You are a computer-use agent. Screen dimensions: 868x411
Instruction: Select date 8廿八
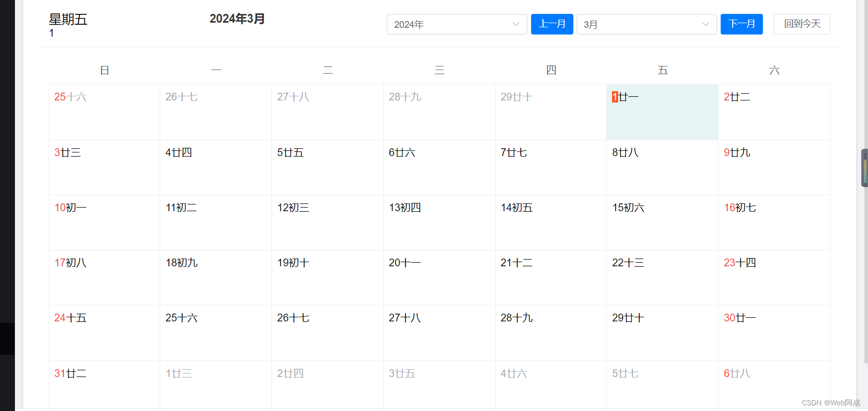[662, 167]
